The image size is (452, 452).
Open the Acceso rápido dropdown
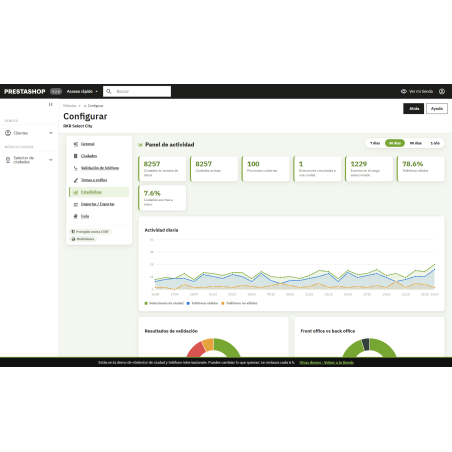tap(82, 91)
